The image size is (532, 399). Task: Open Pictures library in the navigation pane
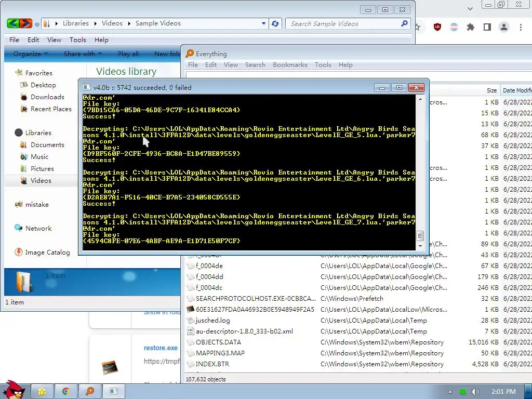[42, 169]
